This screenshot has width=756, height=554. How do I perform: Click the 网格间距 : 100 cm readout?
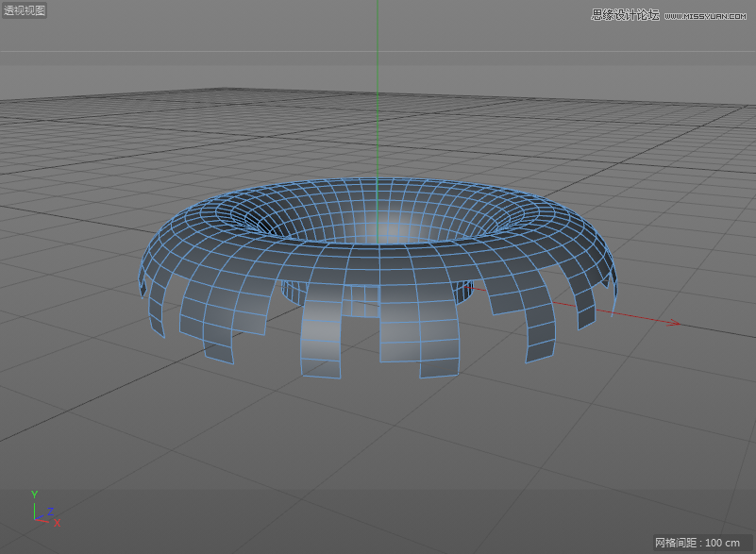coord(697,543)
